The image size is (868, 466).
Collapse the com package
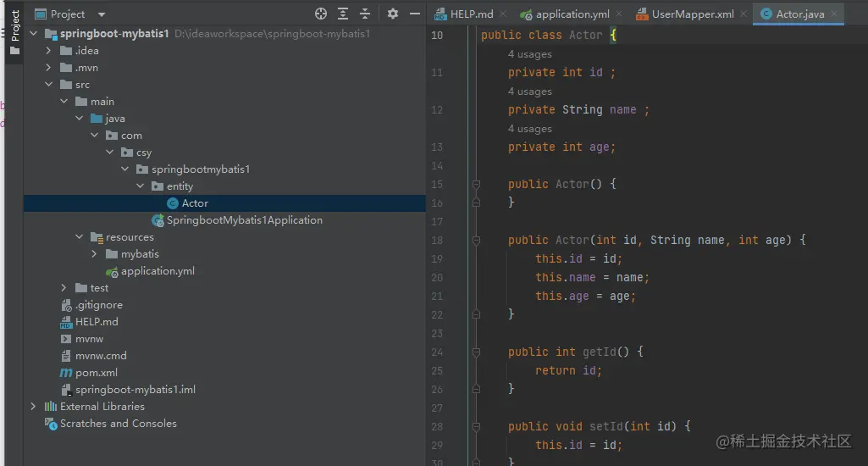pyautogui.click(x=95, y=136)
